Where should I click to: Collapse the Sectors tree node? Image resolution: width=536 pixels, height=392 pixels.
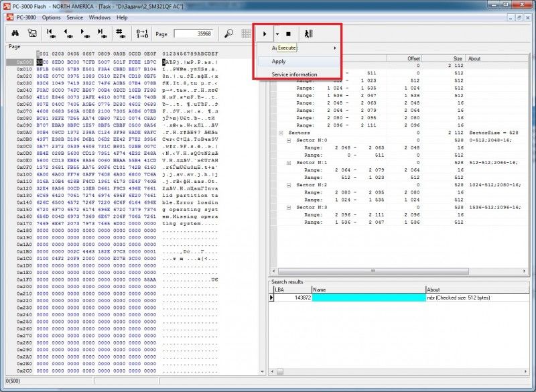point(281,133)
